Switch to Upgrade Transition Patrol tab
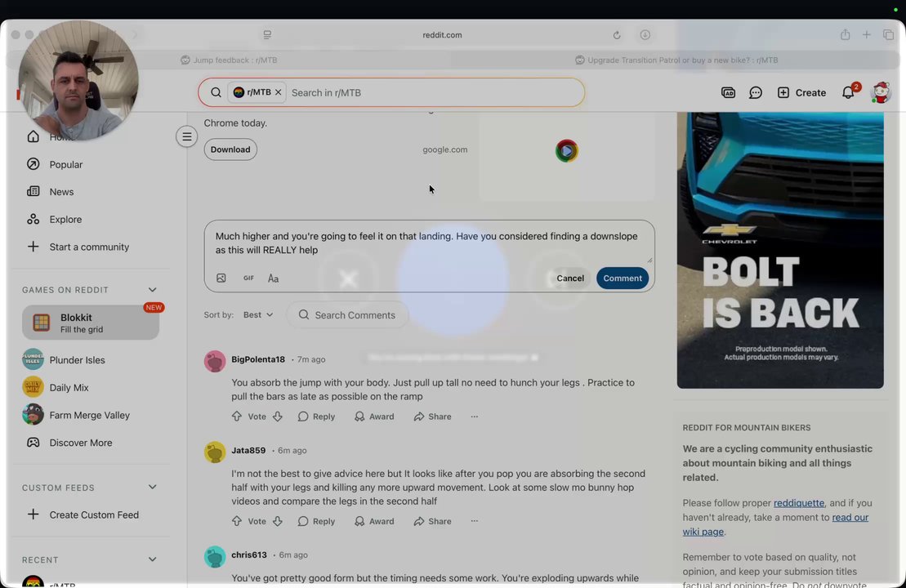Image resolution: width=906 pixels, height=588 pixels. click(x=676, y=60)
